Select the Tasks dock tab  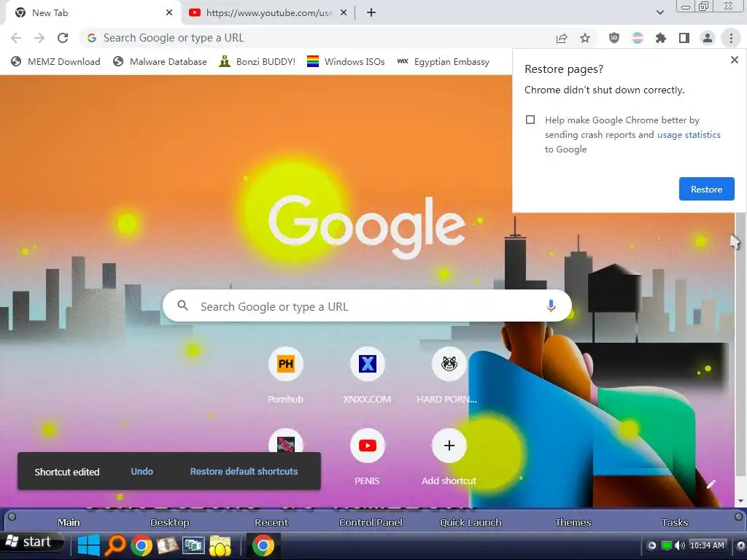675,522
